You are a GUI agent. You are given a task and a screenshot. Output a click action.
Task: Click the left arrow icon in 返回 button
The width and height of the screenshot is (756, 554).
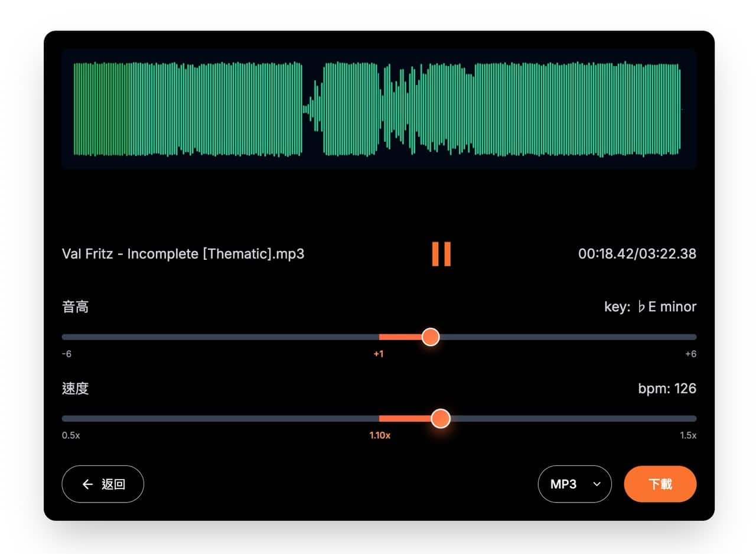(x=88, y=484)
